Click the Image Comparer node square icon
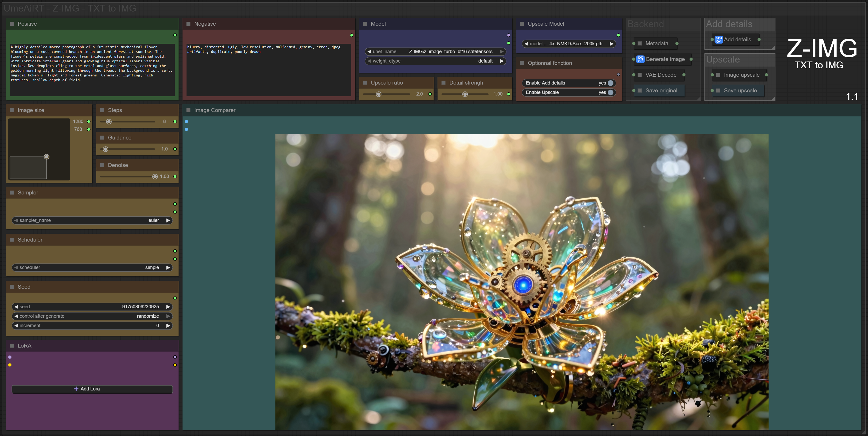Viewport: 868px width, 436px height. click(x=188, y=110)
